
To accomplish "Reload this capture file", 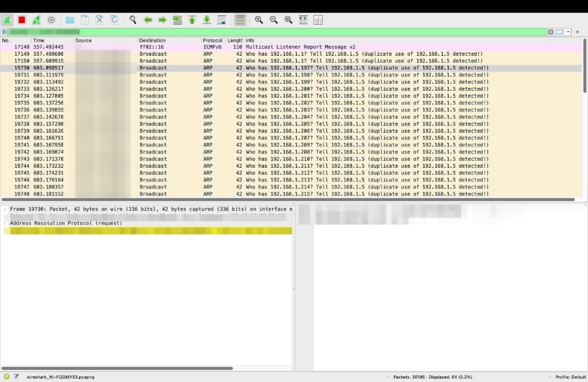I will 114,20.
